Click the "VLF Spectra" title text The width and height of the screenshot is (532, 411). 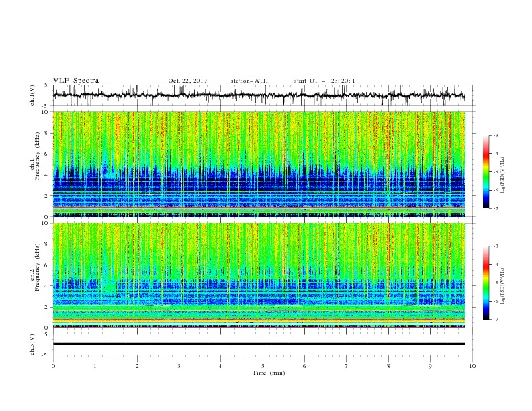pos(76,81)
